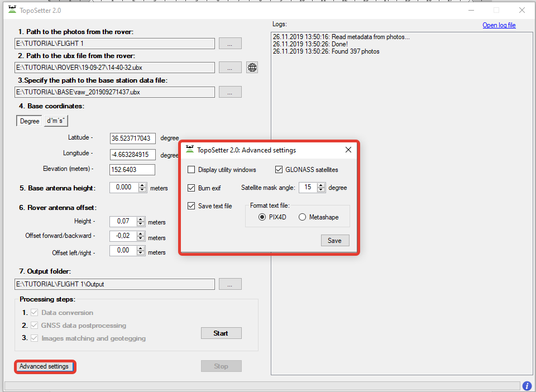Toggle the Burn exif checkbox
536x392 pixels.
[192, 188]
